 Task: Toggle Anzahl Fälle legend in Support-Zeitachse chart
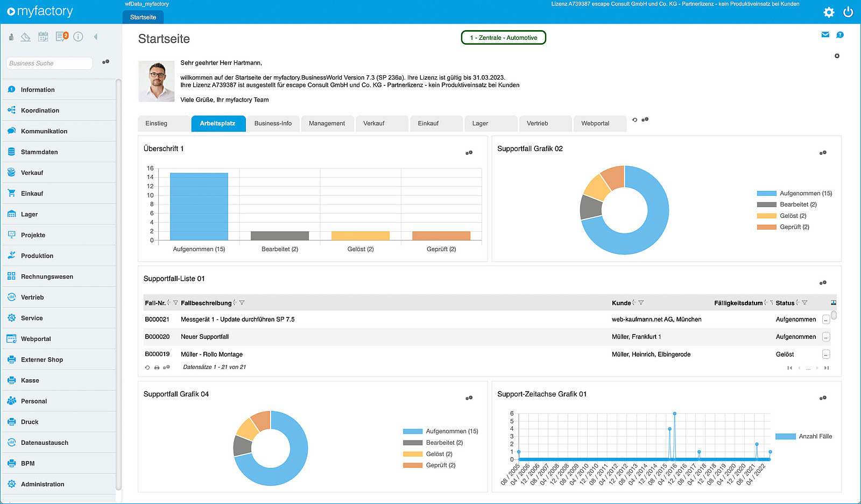[803, 436]
